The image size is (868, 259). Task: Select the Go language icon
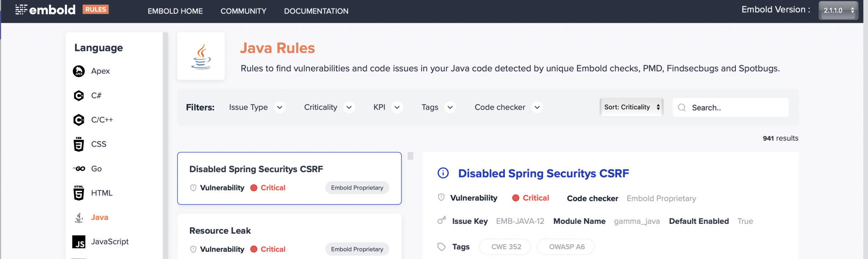(79, 169)
